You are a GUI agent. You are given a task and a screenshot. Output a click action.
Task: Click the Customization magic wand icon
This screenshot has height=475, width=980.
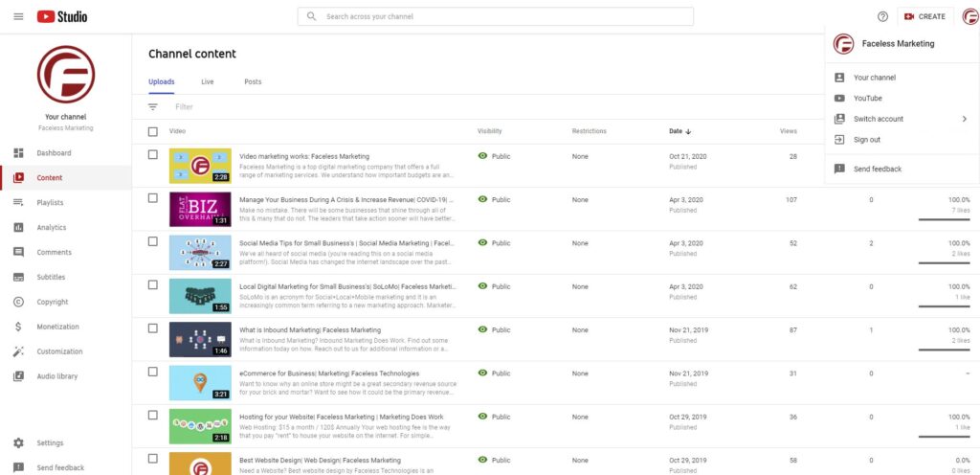[x=19, y=351]
